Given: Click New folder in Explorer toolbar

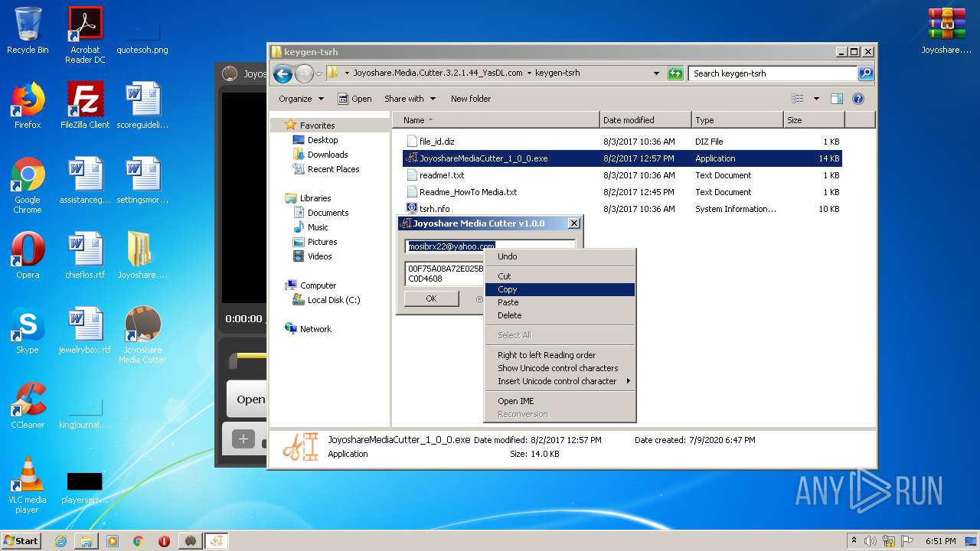Looking at the screenshot, I should (x=471, y=99).
